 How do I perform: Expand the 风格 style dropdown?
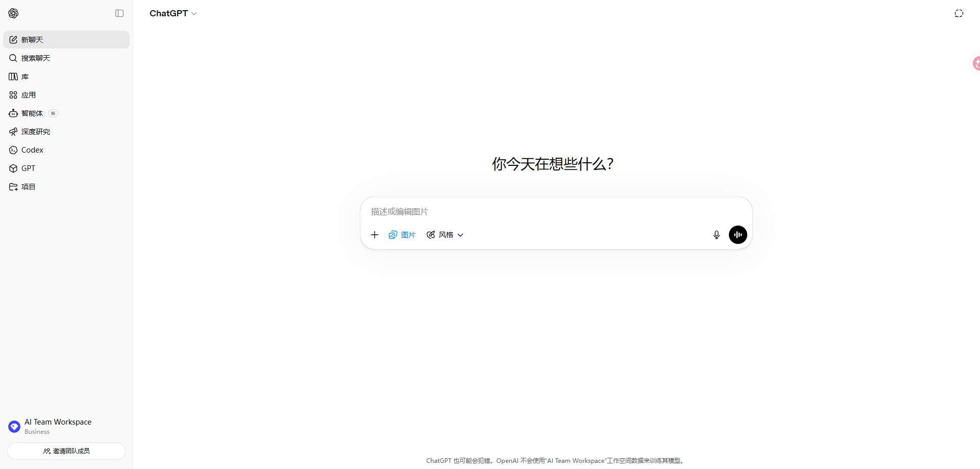[445, 235]
